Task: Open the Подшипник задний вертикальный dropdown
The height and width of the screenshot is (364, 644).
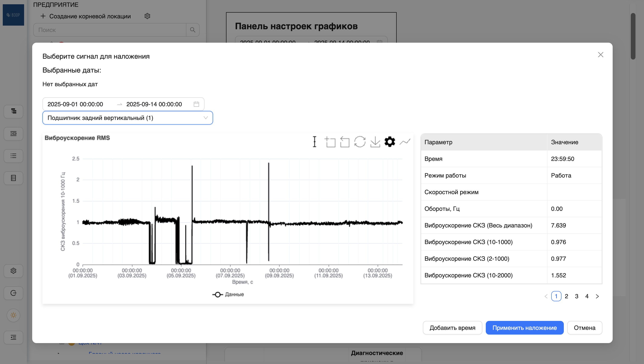Action: click(128, 118)
